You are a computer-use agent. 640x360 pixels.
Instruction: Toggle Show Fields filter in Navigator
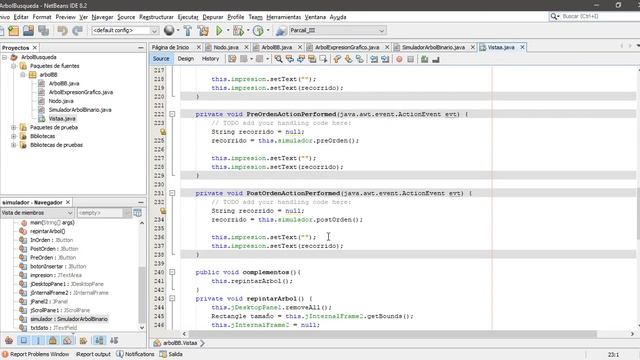[24, 340]
